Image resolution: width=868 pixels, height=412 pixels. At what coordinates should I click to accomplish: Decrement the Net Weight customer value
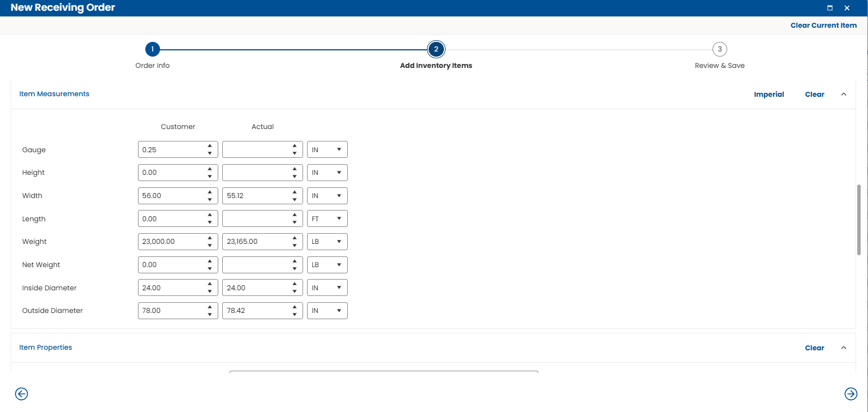tap(210, 268)
